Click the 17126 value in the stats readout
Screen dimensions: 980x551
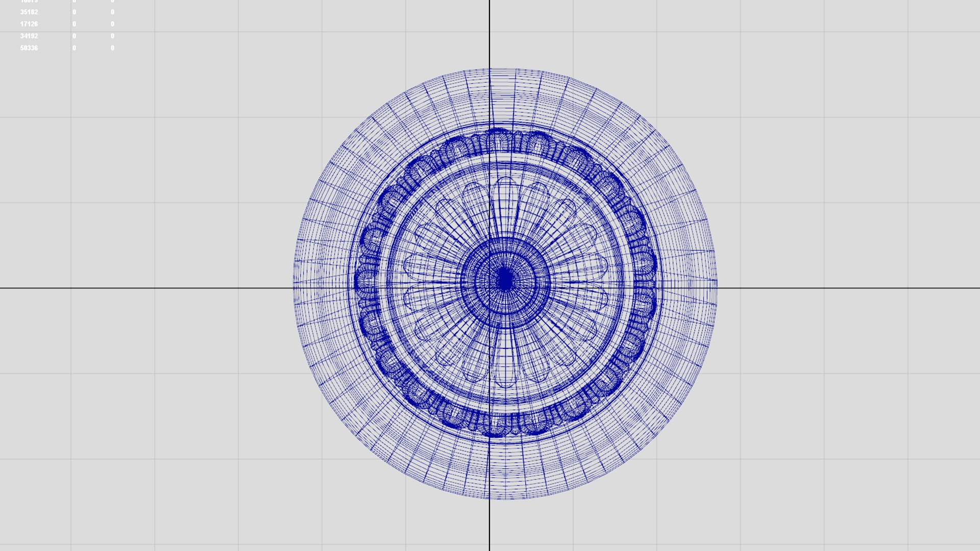[x=29, y=24]
